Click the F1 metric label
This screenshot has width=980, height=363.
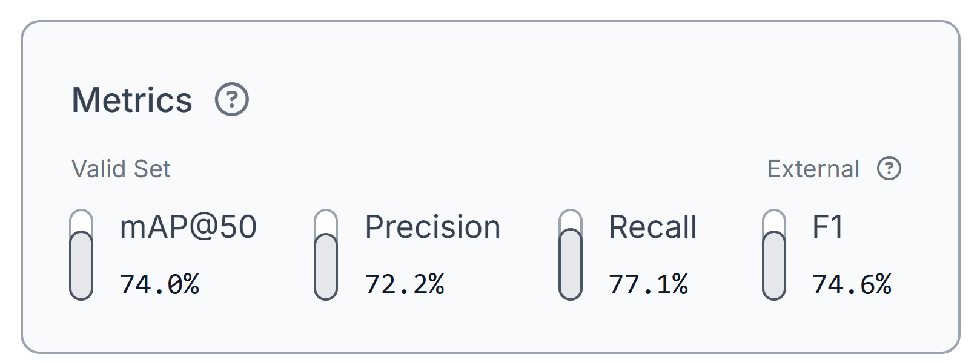point(828,227)
